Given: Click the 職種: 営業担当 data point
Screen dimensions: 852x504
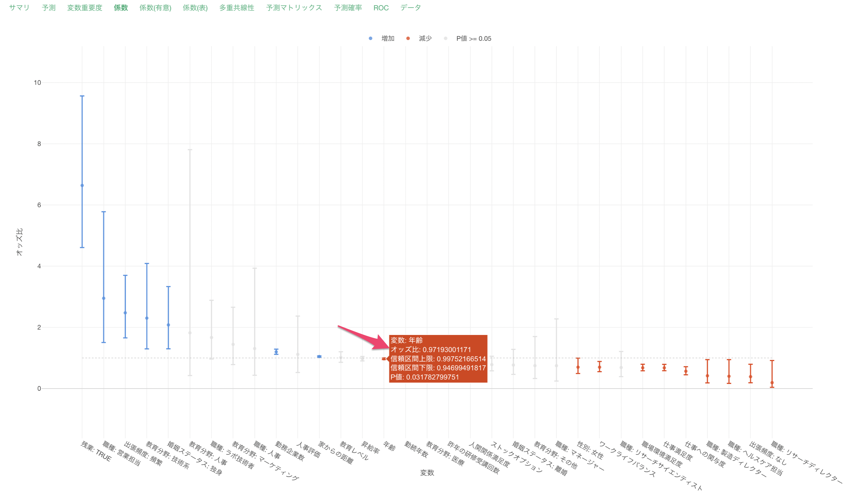Looking at the screenshot, I should click(104, 298).
